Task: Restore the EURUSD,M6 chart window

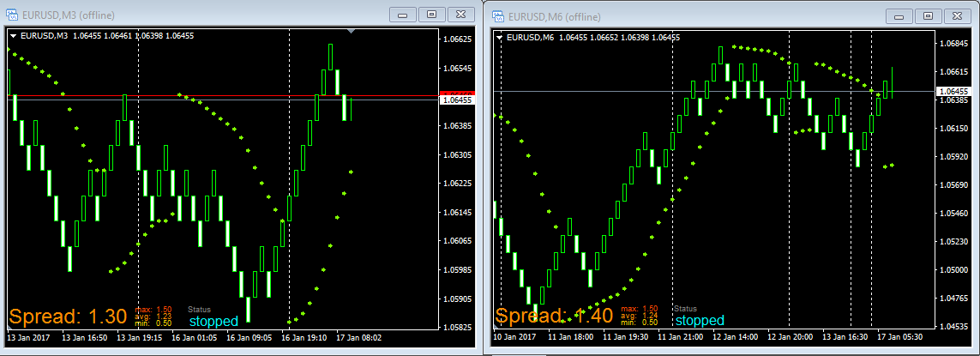Action: click(928, 15)
